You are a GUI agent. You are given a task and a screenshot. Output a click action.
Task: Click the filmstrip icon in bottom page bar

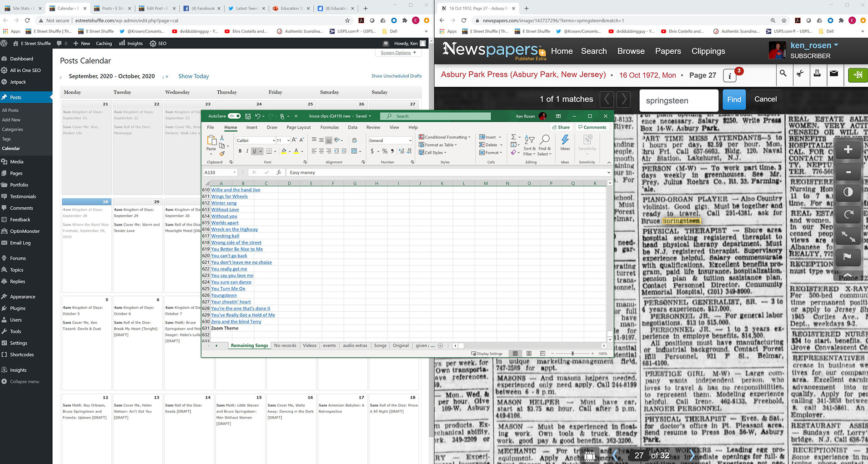pos(590,455)
